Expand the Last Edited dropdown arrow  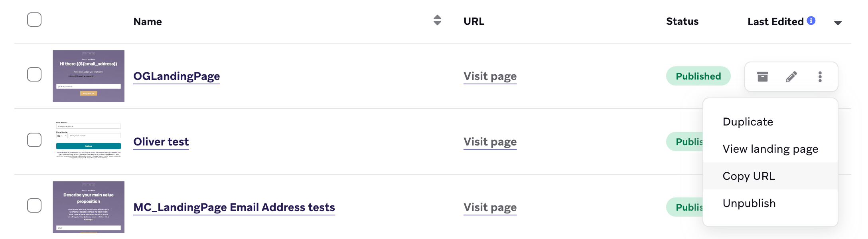click(x=838, y=23)
